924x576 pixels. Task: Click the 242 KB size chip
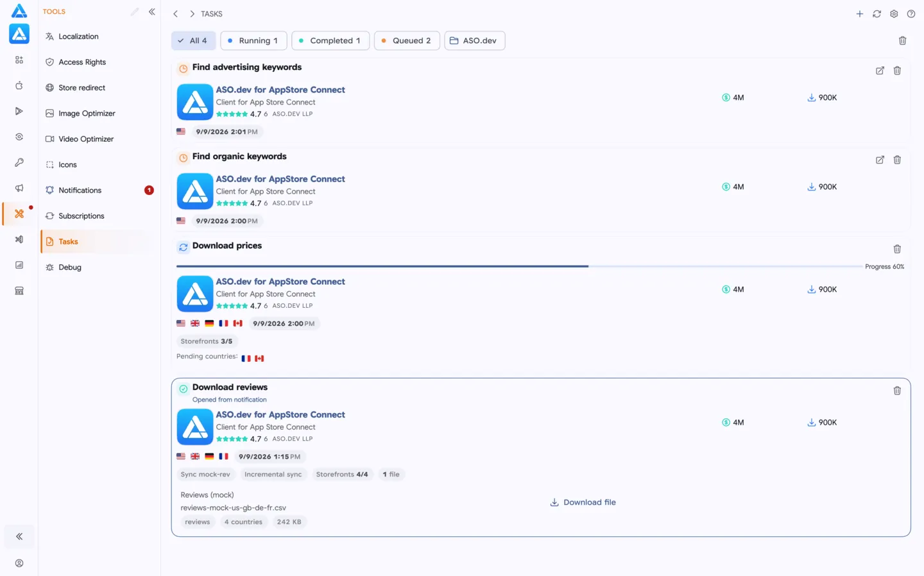(289, 522)
